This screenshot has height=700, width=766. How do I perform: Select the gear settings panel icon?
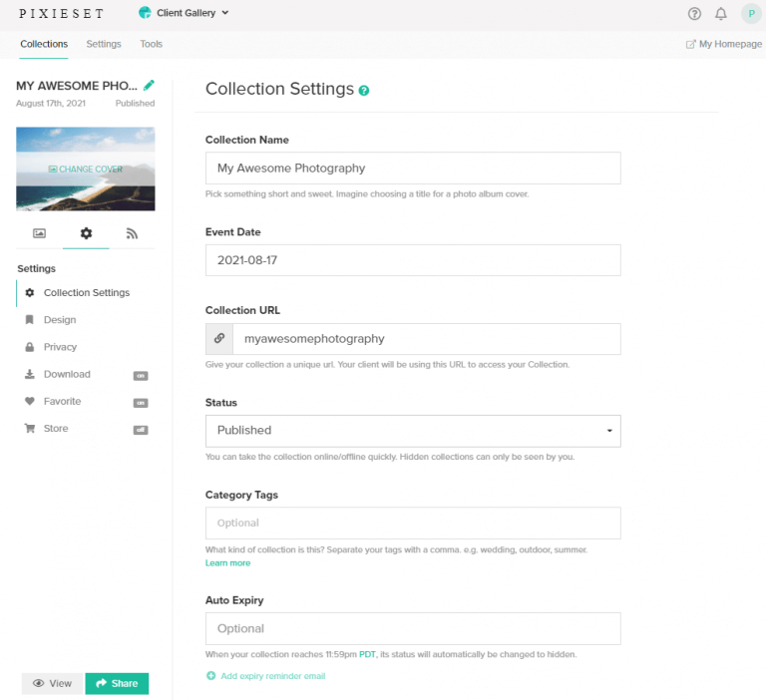point(86,233)
